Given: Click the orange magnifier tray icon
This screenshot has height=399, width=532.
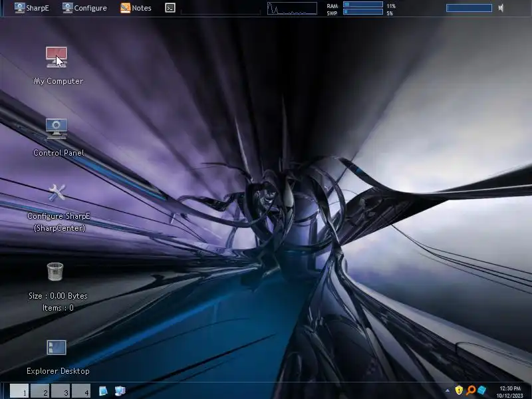Looking at the screenshot, I should click(471, 390).
